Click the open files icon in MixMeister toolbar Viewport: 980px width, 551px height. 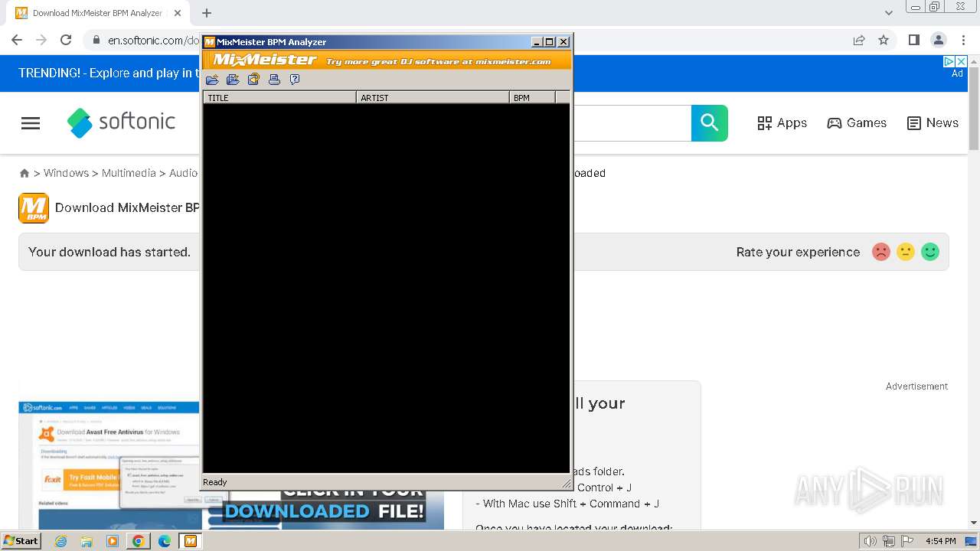point(233,80)
